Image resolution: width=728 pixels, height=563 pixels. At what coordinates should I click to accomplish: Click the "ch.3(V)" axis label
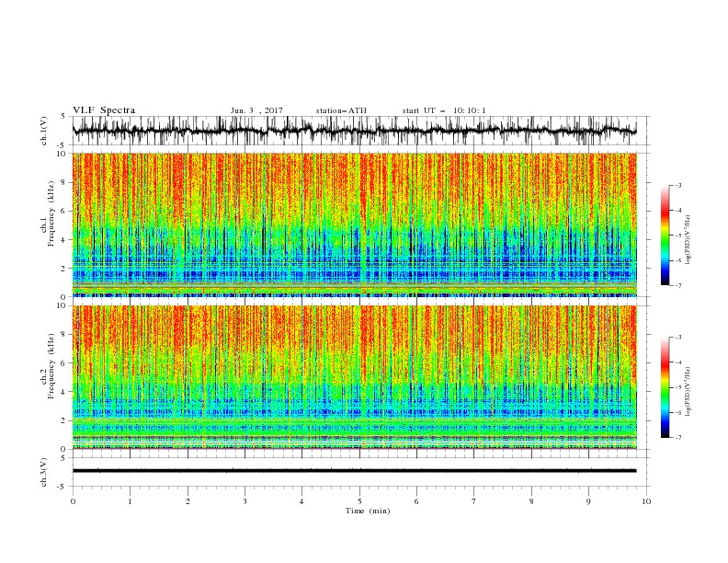pyautogui.click(x=44, y=472)
